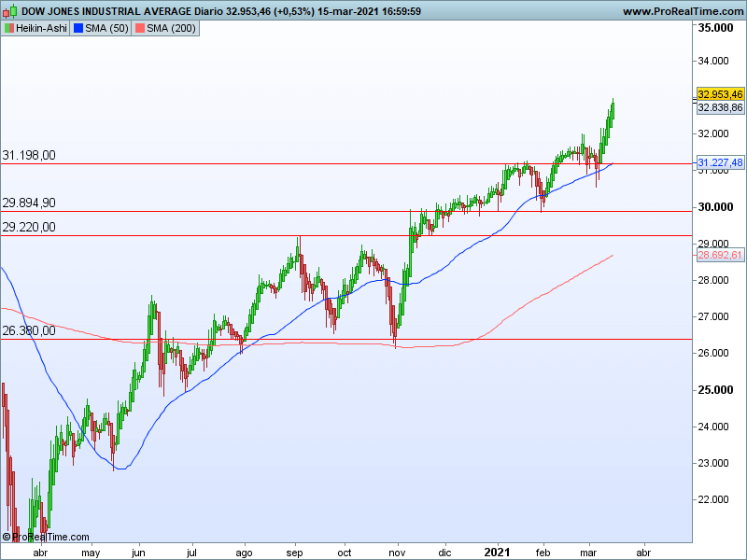The image size is (747, 560).
Task: Click the 30.000 price axis label
Action: coord(715,206)
